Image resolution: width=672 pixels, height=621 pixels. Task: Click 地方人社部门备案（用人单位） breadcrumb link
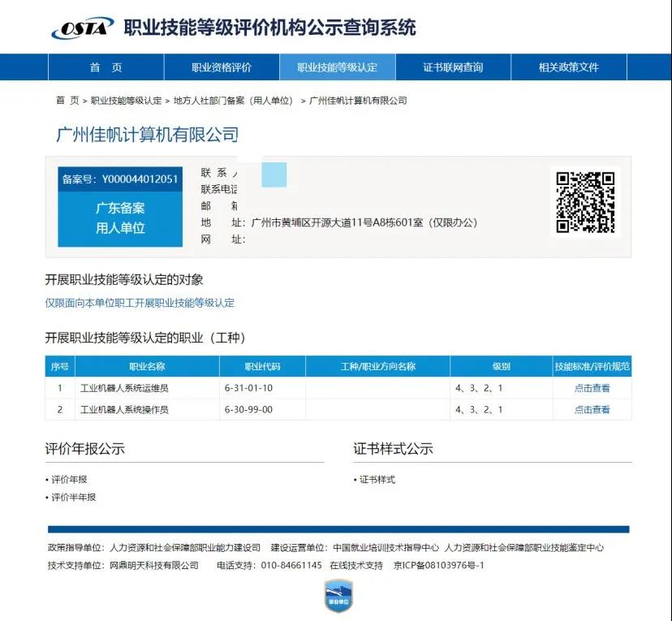233,101
